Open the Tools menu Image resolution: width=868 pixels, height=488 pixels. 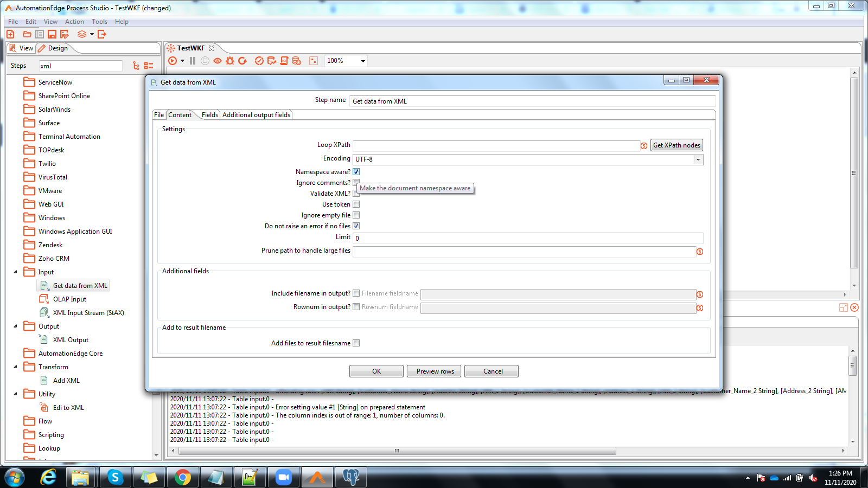[99, 22]
